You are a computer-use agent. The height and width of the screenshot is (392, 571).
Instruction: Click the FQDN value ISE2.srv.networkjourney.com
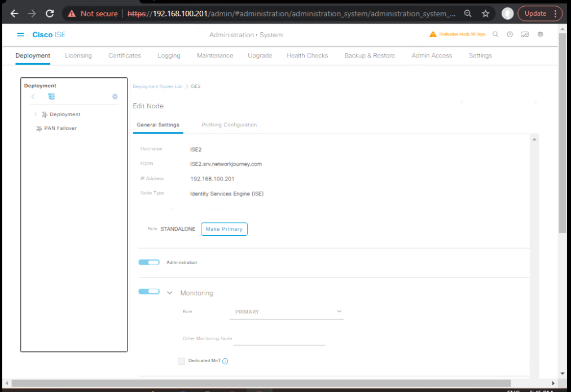(x=226, y=164)
